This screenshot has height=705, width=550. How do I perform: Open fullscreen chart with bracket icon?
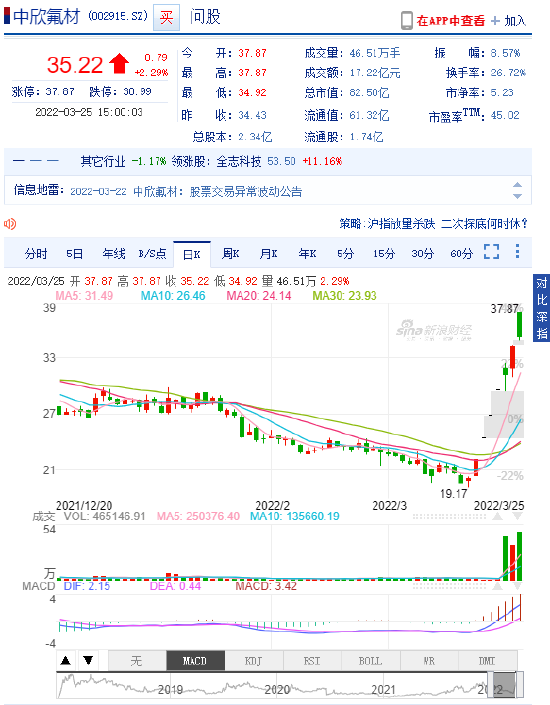point(492,251)
